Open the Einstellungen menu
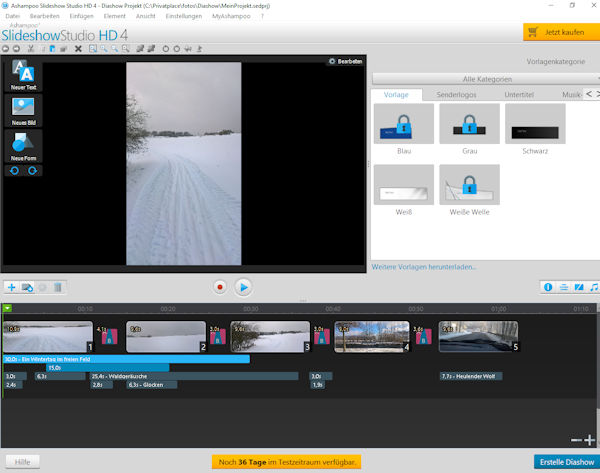This screenshot has height=473, width=600. tap(184, 16)
